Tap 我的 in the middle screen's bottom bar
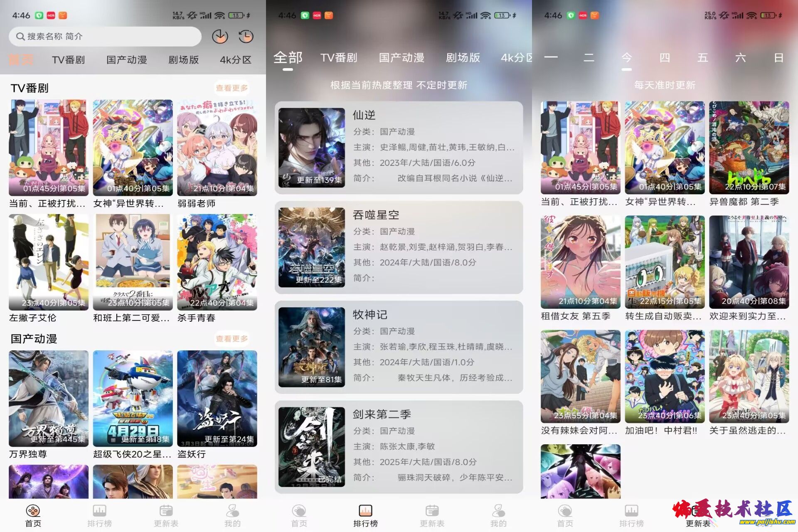The height and width of the screenshot is (532, 798). tap(498, 516)
